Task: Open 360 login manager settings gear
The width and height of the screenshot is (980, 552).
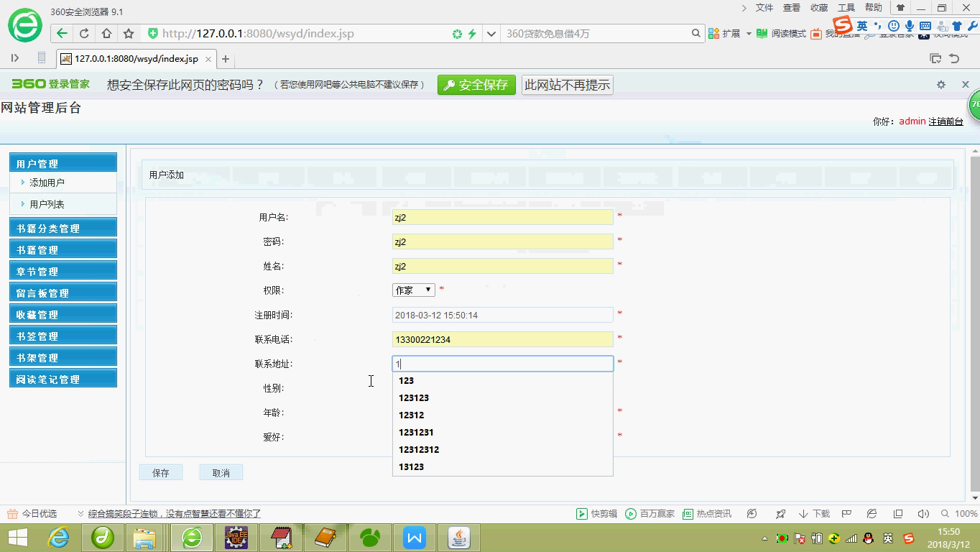Action: click(x=941, y=84)
